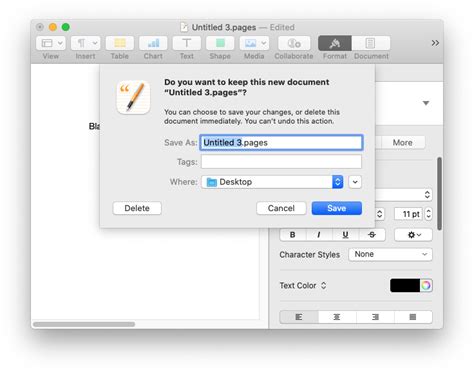Click the orange minimize window button
Viewport: 474px width, 372px height.
(53, 27)
